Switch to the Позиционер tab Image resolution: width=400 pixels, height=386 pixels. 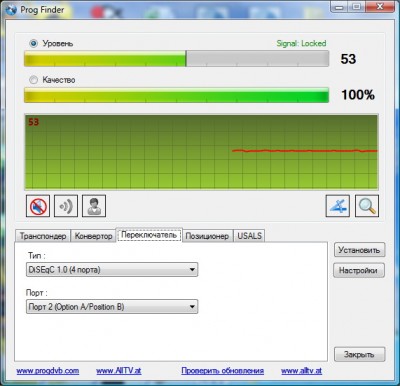[x=207, y=236]
